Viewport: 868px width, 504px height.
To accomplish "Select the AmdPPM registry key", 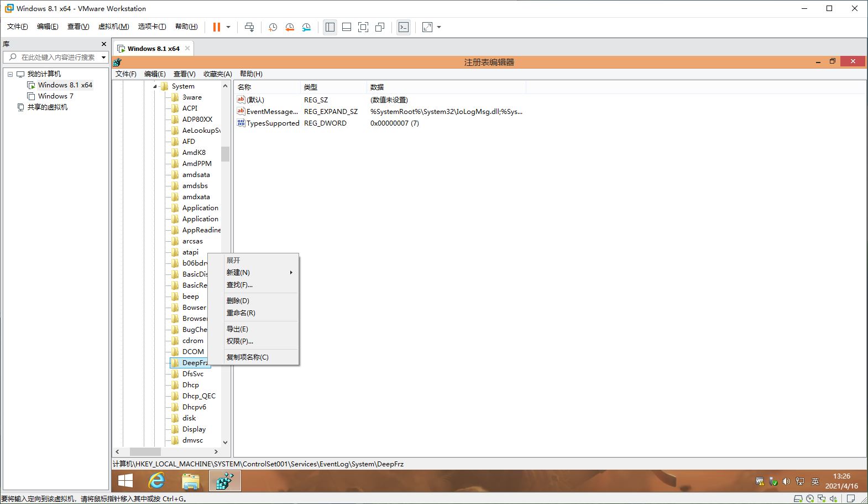I will coord(197,164).
